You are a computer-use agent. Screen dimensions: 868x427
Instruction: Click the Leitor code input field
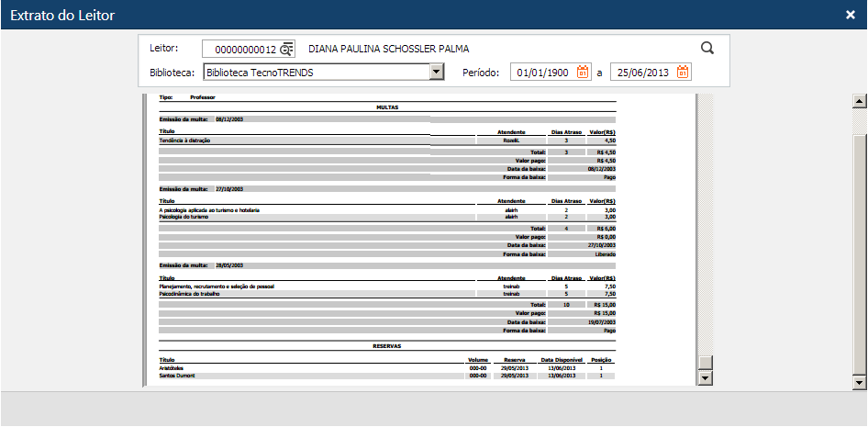[240, 50]
